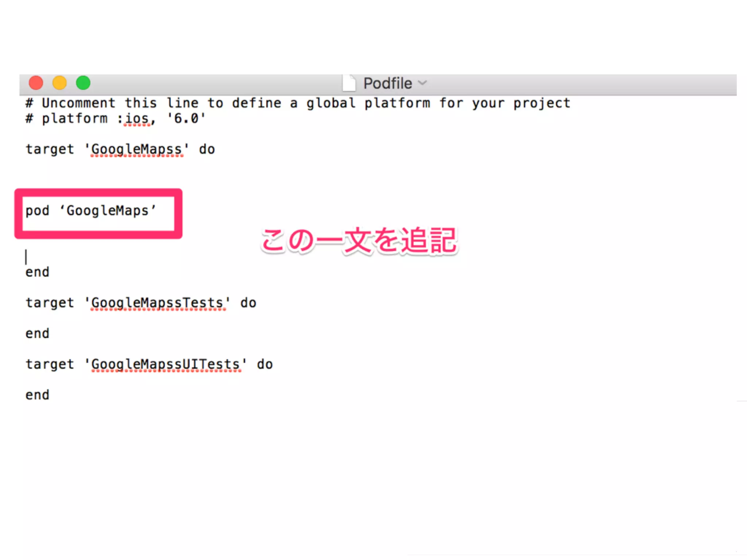Click the second 'end' after GoogleMapssTests target
Image resolution: width=747 pixels, height=560 pixels.
[x=37, y=334]
